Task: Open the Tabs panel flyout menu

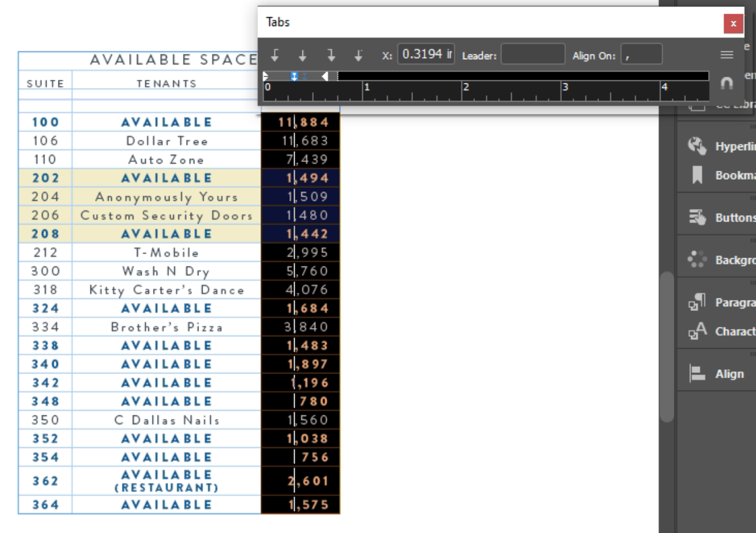Action: pyautogui.click(x=726, y=54)
